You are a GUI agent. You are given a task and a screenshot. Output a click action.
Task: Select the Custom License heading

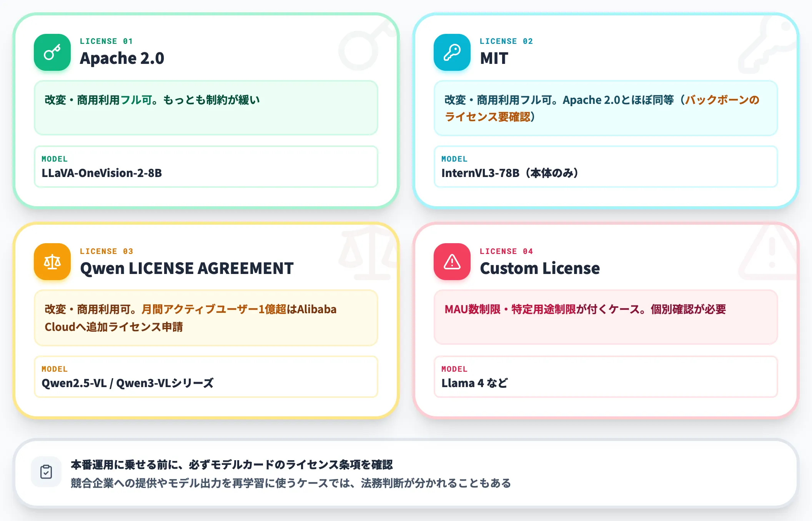coord(540,268)
